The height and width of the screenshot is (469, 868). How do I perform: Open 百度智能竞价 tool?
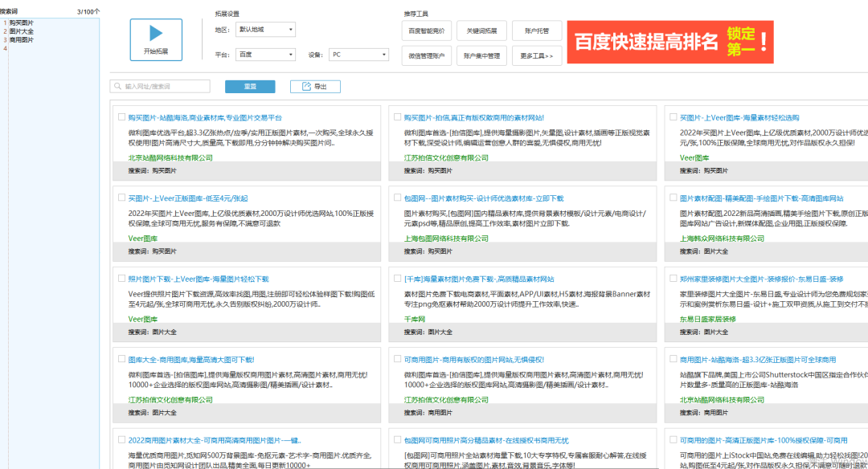coord(426,31)
